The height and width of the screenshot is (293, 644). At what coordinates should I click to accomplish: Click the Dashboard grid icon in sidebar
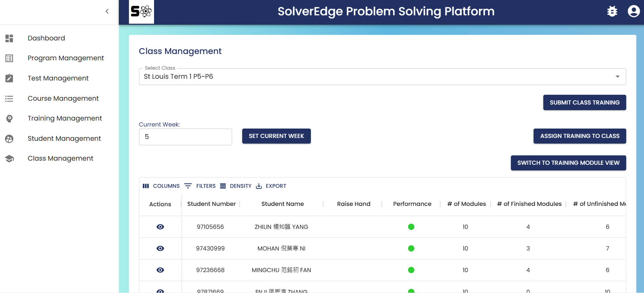tap(9, 38)
